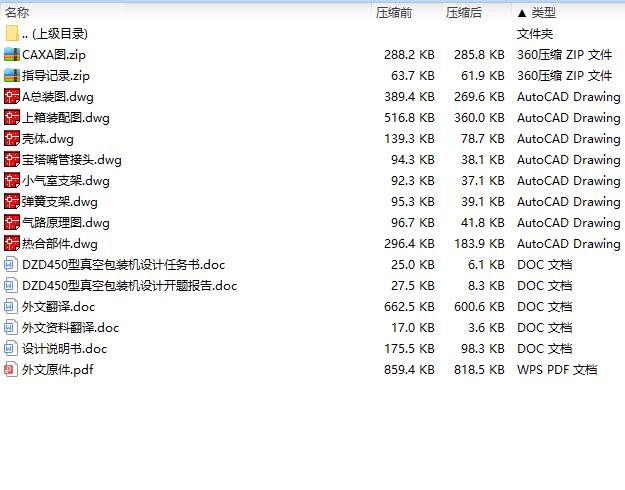Click the sort arrow beside 类型
The width and height of the screenshot is (625, 490).
[x=522, y=14]
